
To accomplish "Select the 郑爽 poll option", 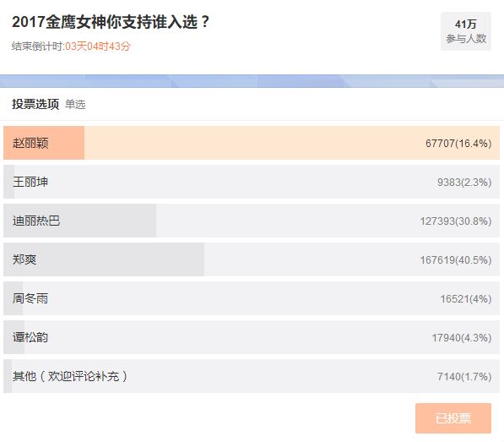I will pyautogui.click(x=252, y=259).
